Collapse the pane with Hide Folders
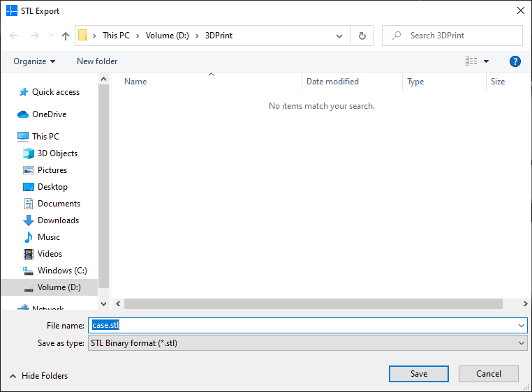532x392 pixels. 39,376
